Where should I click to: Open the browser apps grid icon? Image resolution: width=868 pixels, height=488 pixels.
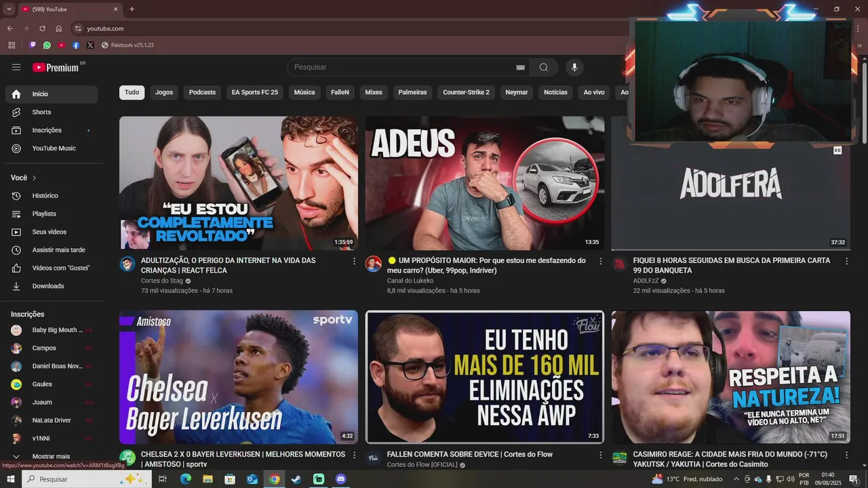pos(12,45)
